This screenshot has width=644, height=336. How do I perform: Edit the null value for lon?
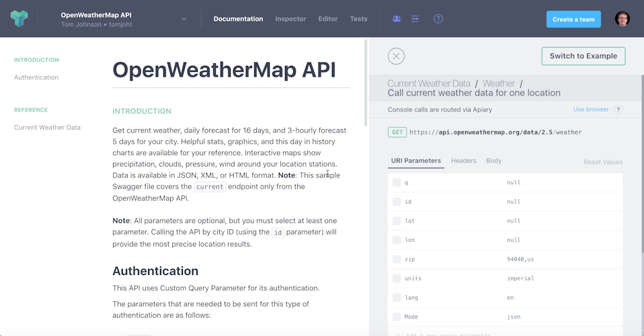click(514, 240)
